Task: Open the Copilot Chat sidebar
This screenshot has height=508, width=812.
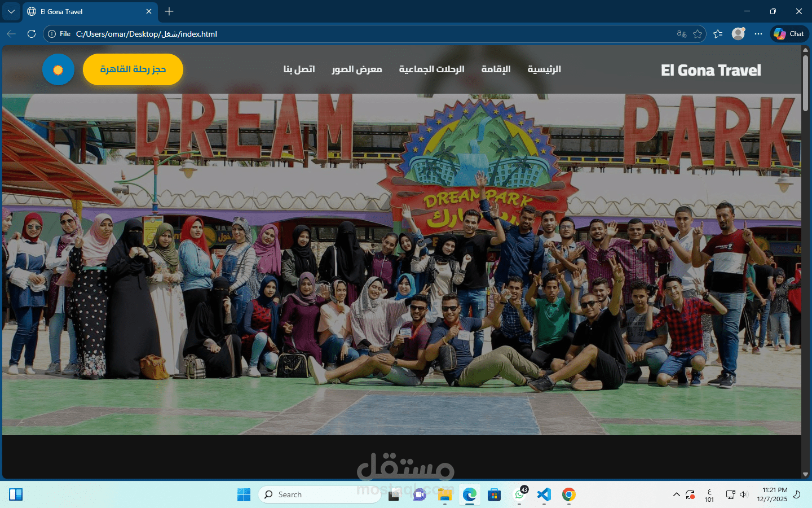Action: pyautogui.click(x=789, y=34)
